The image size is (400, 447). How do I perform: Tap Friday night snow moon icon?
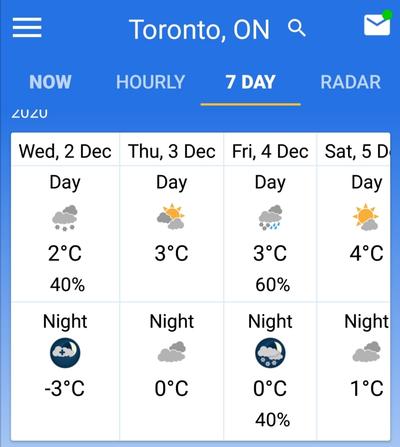pyautogui.click(x=270, y=353)
